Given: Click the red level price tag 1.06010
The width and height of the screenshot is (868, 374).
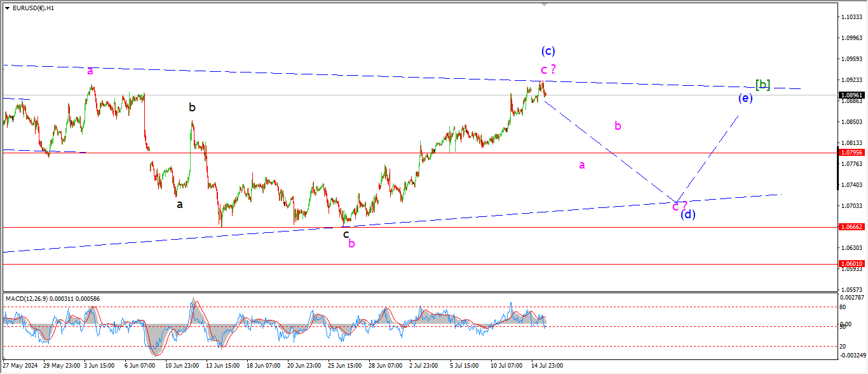Looking at the screenshot, I should coord(851,264).
